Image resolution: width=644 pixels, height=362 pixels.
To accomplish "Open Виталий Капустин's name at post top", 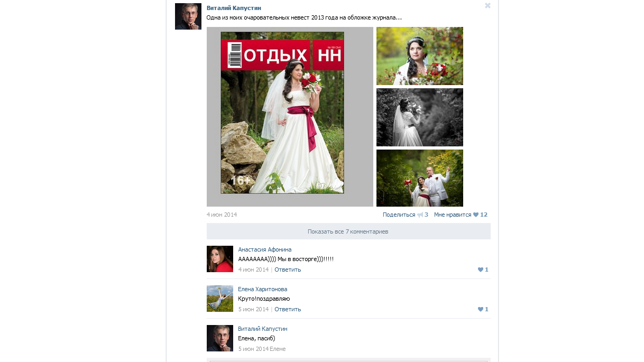I will coord(233,8).
